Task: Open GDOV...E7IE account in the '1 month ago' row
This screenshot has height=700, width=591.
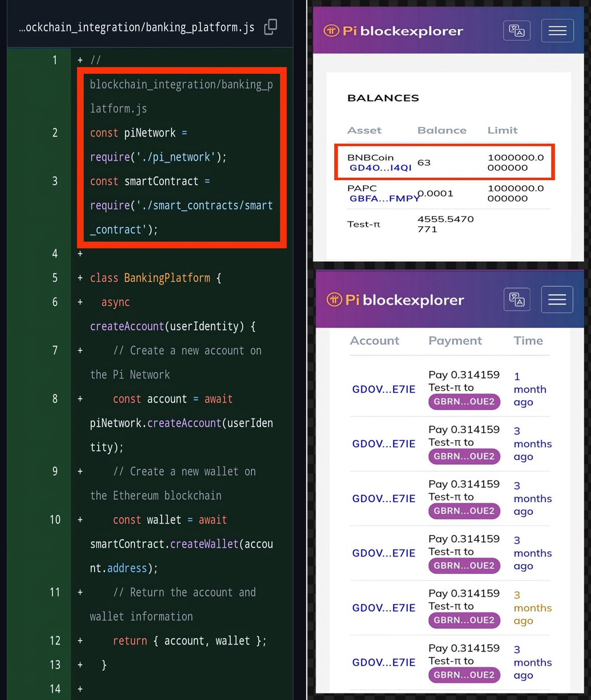Action: (x=384, y=389)
